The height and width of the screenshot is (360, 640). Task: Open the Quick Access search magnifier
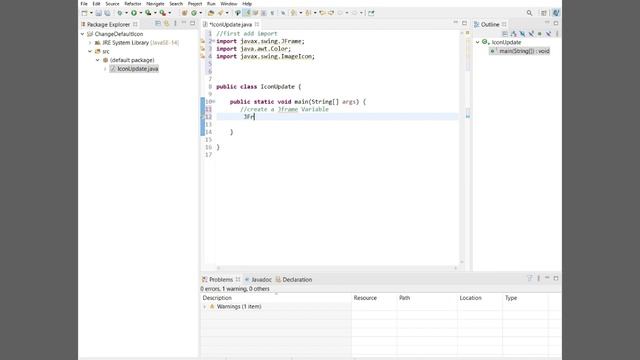[x=529, y=13]
